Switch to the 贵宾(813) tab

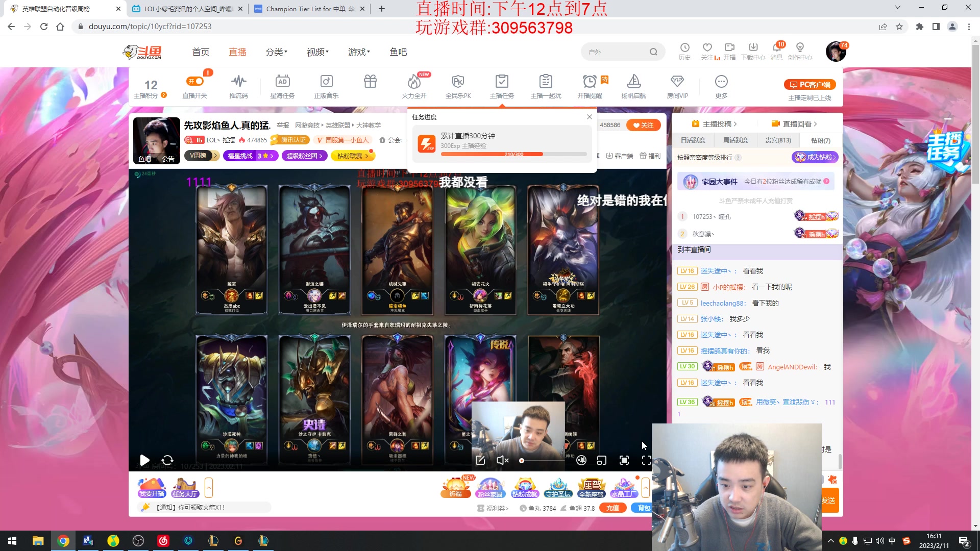pos(777,140)
